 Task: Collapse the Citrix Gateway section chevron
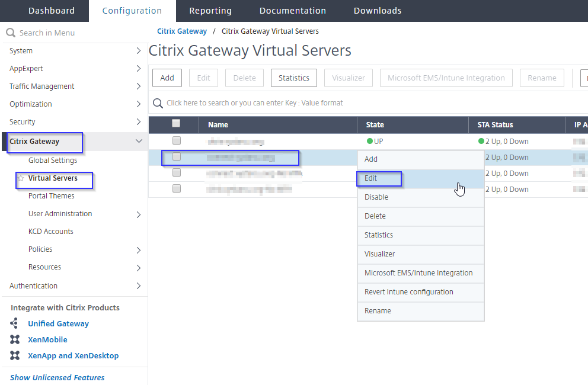pos(139,142)
